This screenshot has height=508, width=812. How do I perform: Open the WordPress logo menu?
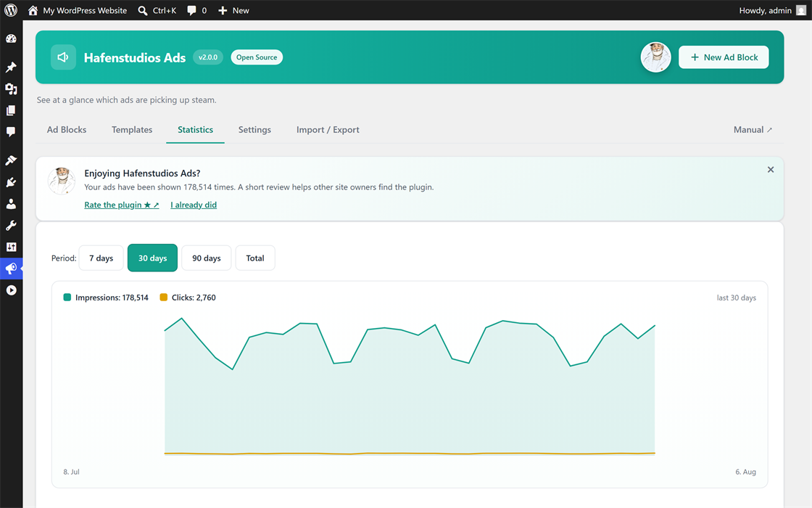click(11, 10)
